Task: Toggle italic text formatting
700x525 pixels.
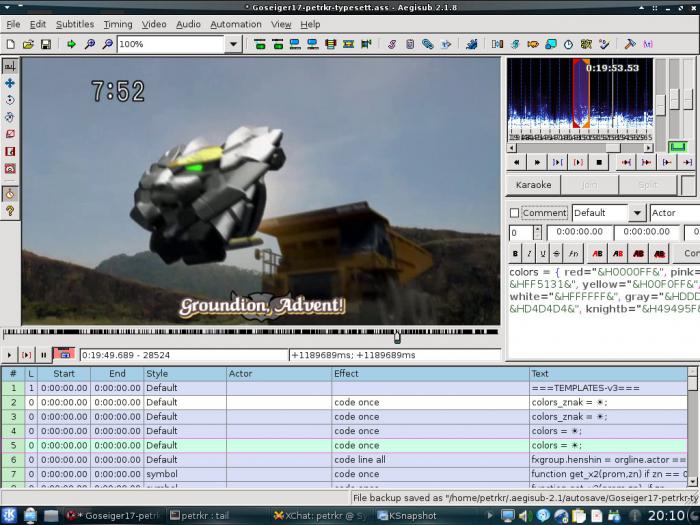Action: coord(529,254)
